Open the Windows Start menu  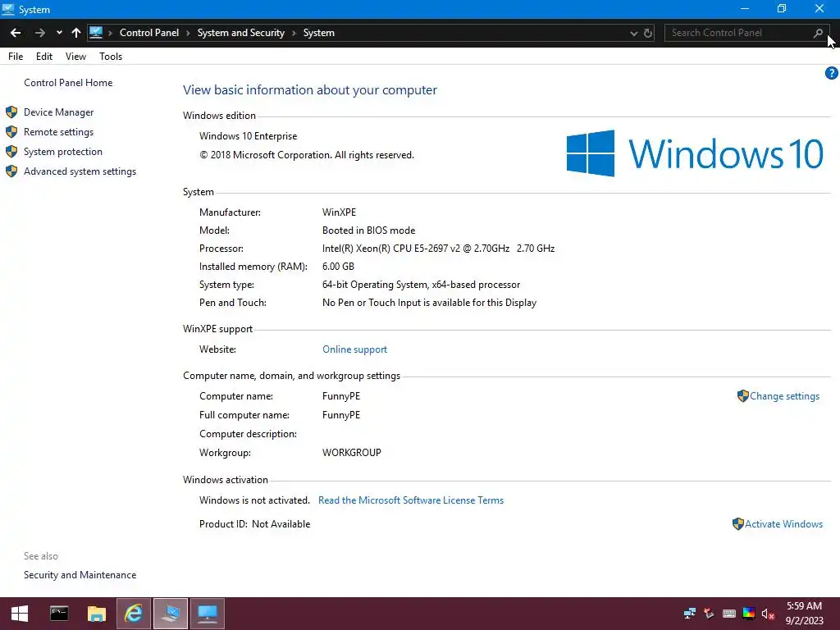20,614
